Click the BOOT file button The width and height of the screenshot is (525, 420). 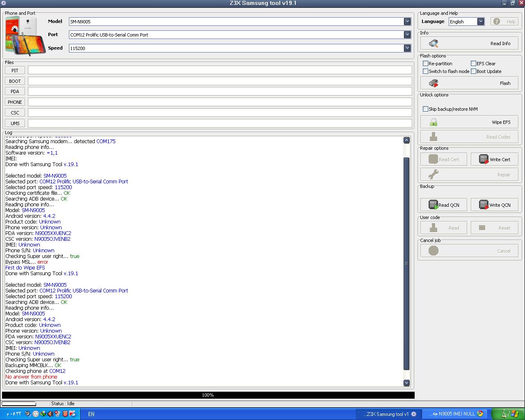pyautogui.click(x=15, y=81)
